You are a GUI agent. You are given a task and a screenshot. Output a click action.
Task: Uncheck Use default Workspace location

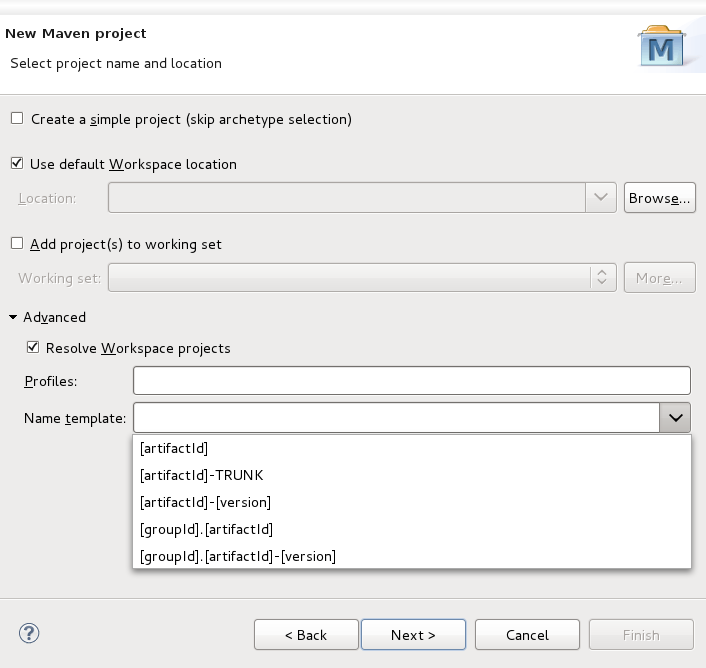click(17, 164)
